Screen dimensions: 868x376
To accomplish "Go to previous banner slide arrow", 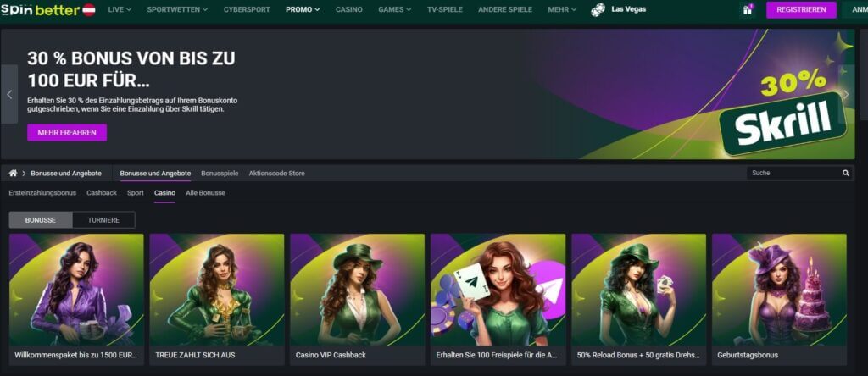I will (8, 94).
